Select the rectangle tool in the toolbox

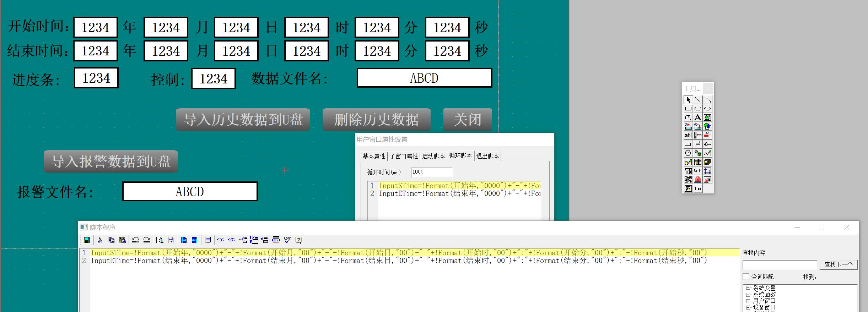tap(688, 109)
